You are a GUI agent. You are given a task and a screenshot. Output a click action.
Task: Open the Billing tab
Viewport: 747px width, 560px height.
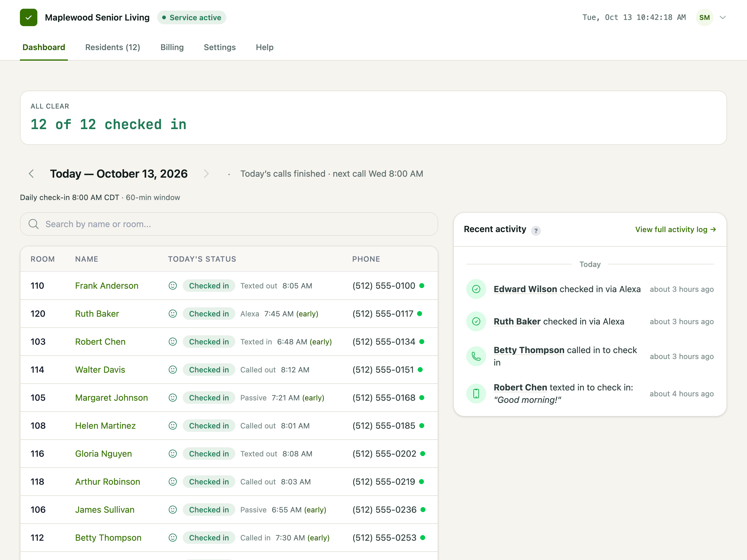point(172,47)
